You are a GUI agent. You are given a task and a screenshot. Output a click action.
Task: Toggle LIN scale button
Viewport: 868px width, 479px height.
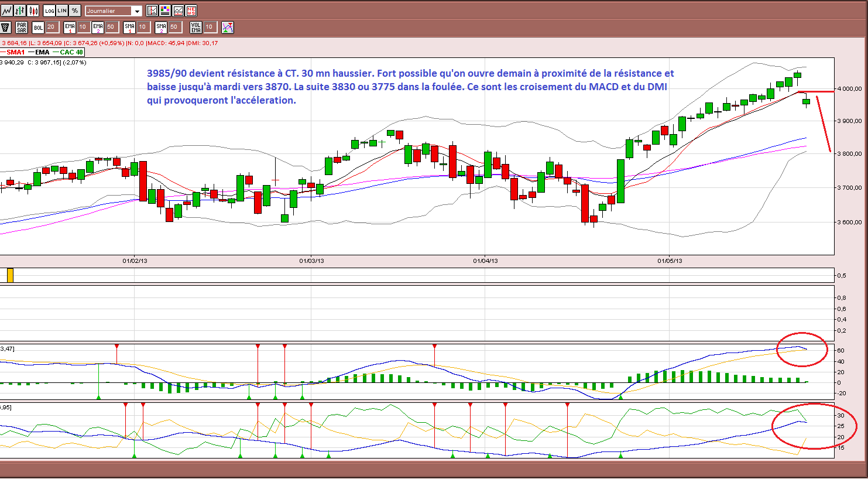62,11
